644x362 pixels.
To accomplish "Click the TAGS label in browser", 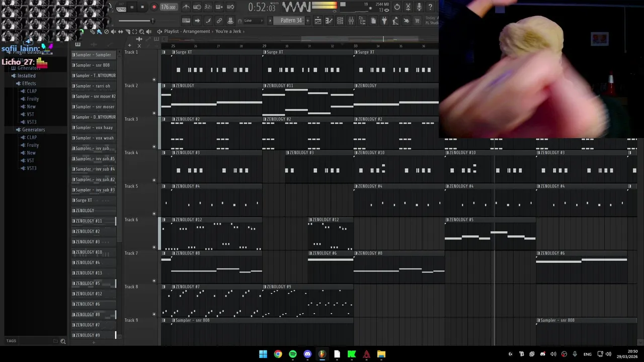I will (11, 341).
